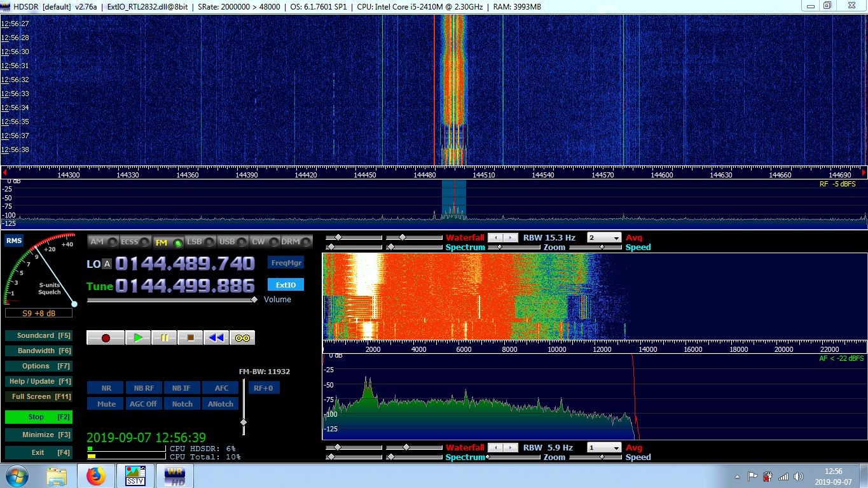This screenshot has width=868, height=488.
Task: Click the brown stop playback button
Action: click(x=190, y=338)
